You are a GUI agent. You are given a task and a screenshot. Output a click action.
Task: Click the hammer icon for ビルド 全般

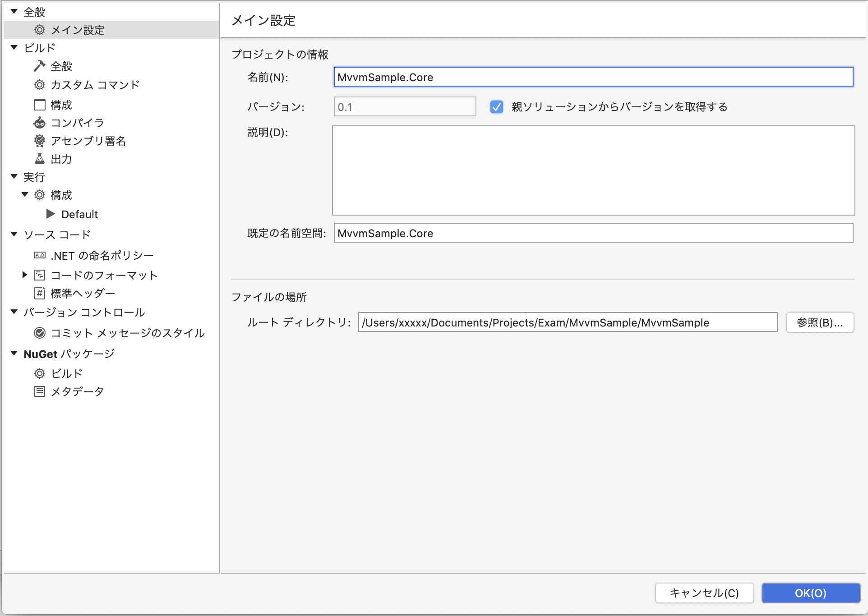point(40,66)
